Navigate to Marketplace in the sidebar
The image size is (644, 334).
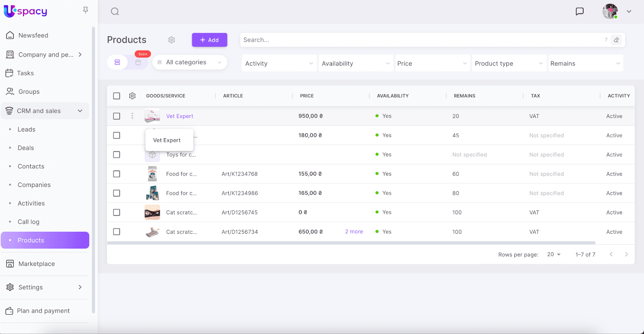pyautogui.click(x=37, y=264)
